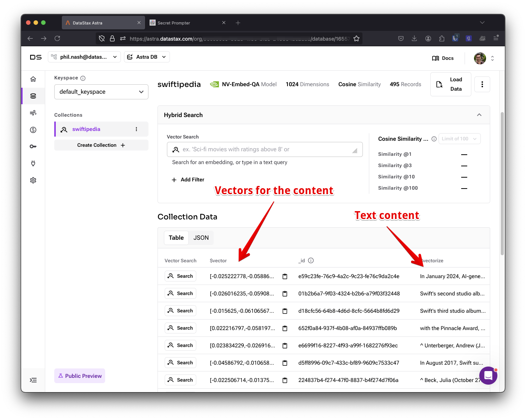Click the page vertical scrollbar
Image resolution: width=526 pixels, height=420 pixels.
[502, 184]
